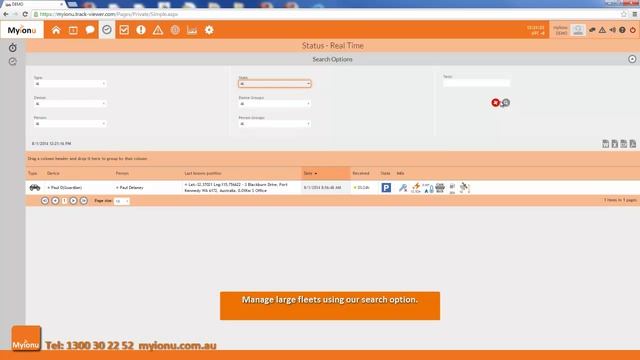
Task: Click the blue parking state icon
Action: click(x=386, y=187)
